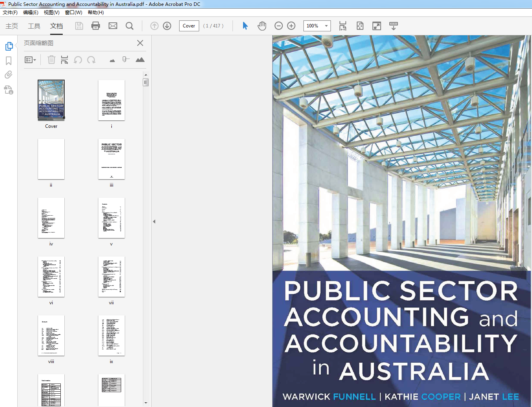Select contents page v thumbnail
This screenshot has height=407, width=532.
coord(111,218)
